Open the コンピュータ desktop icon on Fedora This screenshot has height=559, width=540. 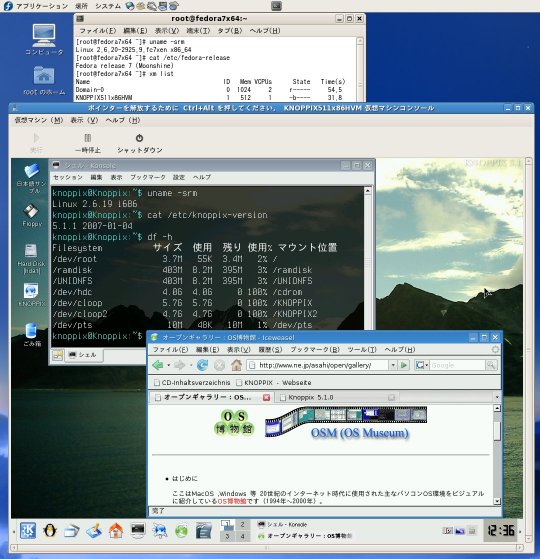tap(44, 36)
